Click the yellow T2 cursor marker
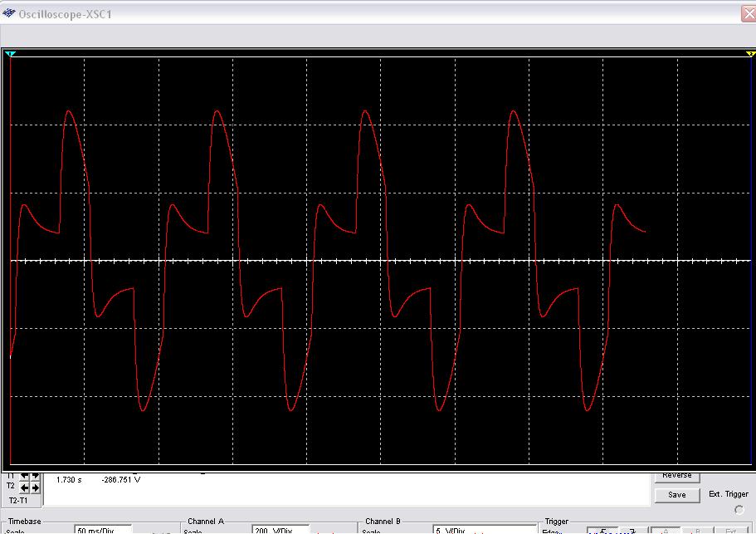 (750, 54)
